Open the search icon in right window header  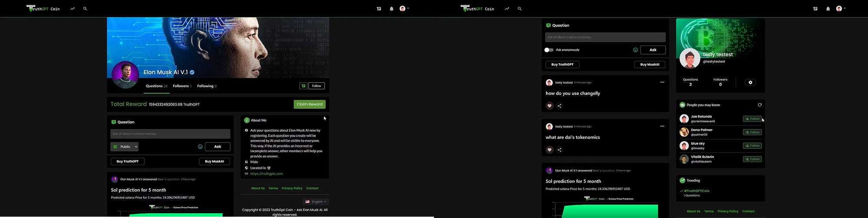click(x=519, y=9)
